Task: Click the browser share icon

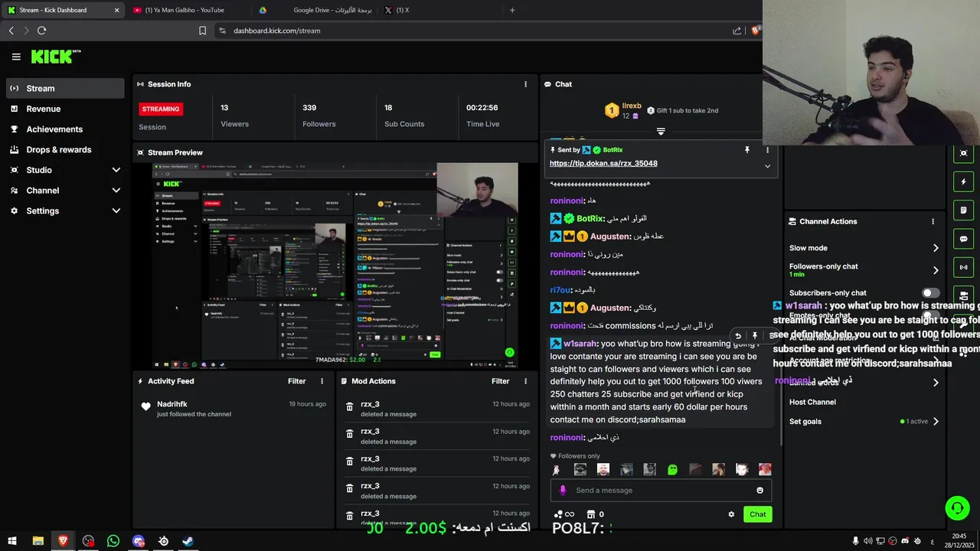Action: click(737, 31)
